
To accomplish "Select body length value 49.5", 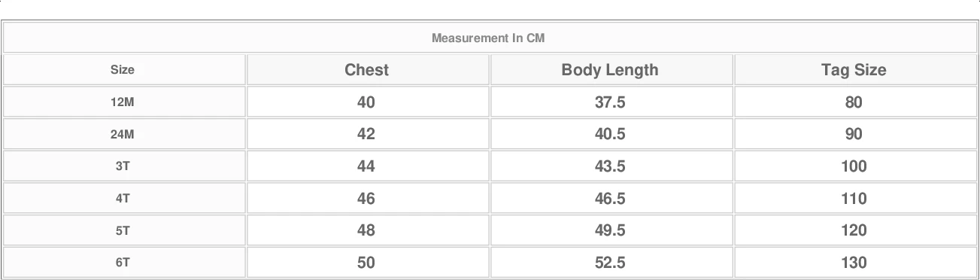I will coord(610,231).
